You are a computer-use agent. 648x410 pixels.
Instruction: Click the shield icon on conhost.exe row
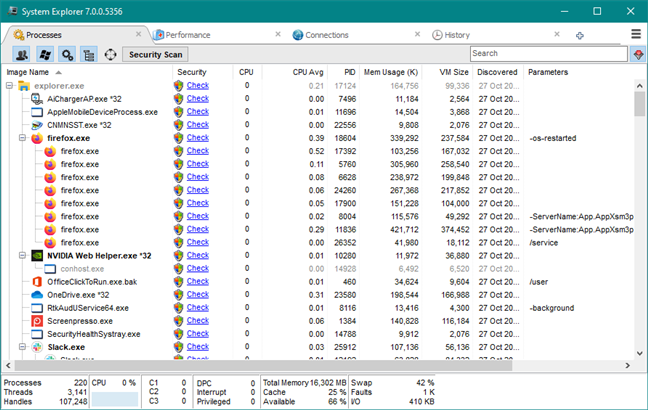(178, 269)
